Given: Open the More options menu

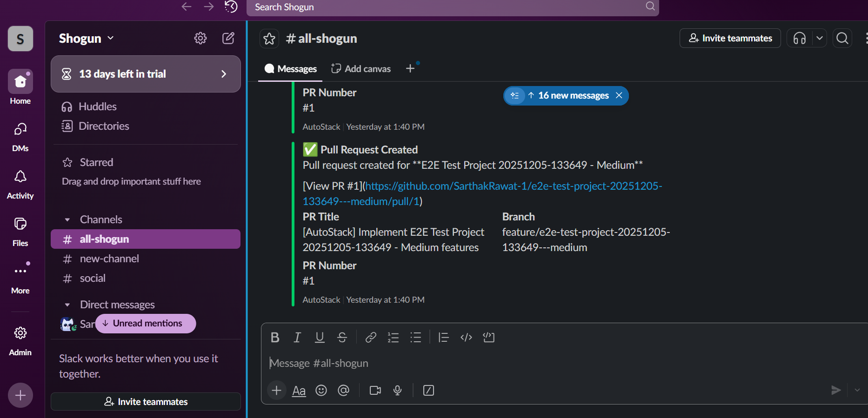Looking at the screenshot, I should (x=20, y=279).
